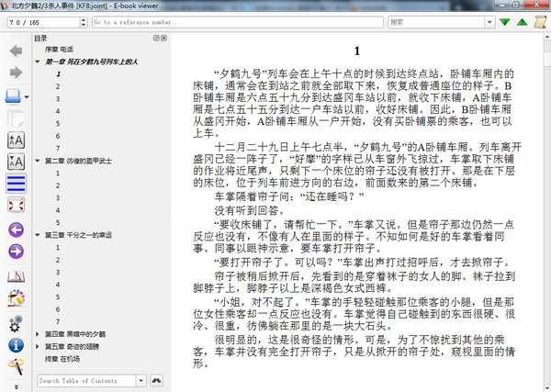551x392 pixels.
Task: Open the bookmarks book icon
Action: point(16,277)
